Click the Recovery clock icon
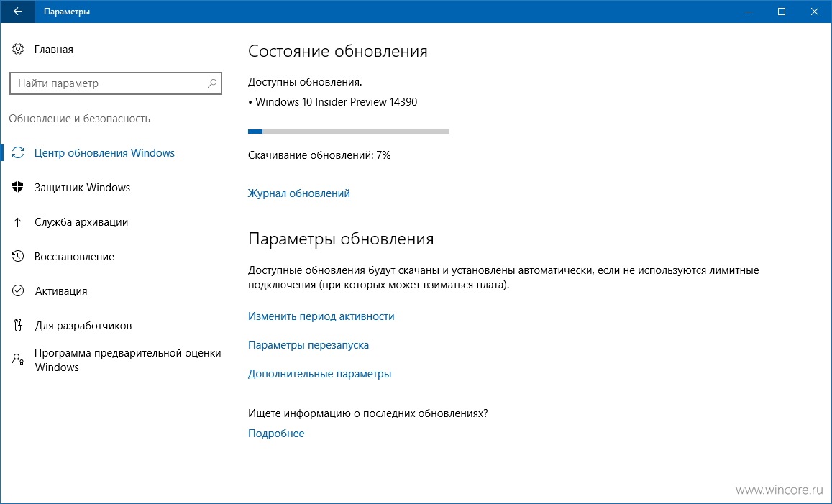The width and height of the screenshot is (832, 504). click(x=18, y=256)
